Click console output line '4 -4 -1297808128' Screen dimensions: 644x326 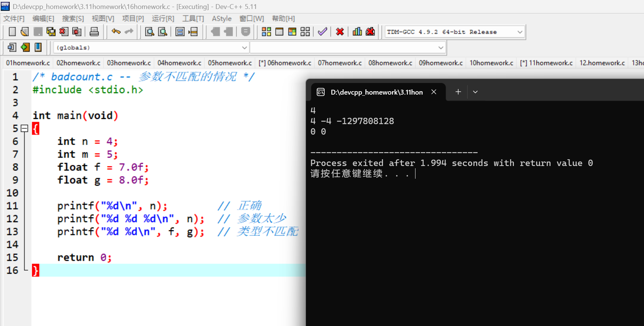click(352, 121)
